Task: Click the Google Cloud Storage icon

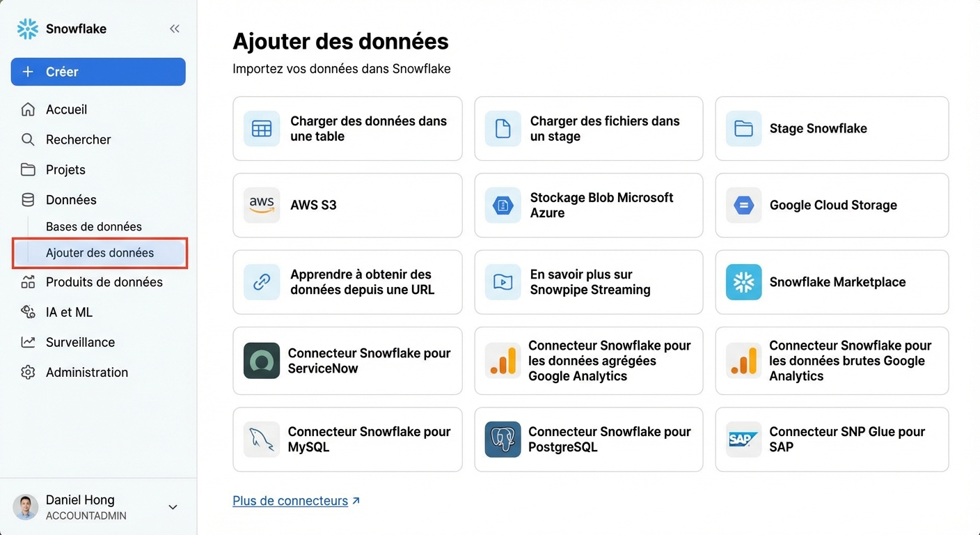Action: (744, 206)
